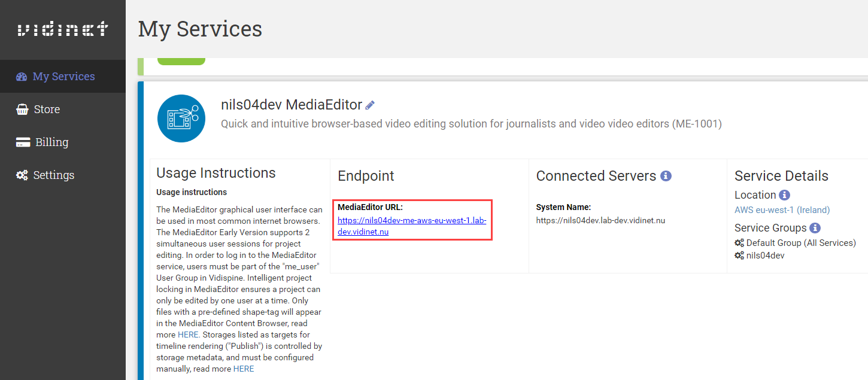Image resolution: width=868 pixels, height=380 pixels.
Task: Open the Settings gear icon in sidebar
Action: (x=22, y=175)
